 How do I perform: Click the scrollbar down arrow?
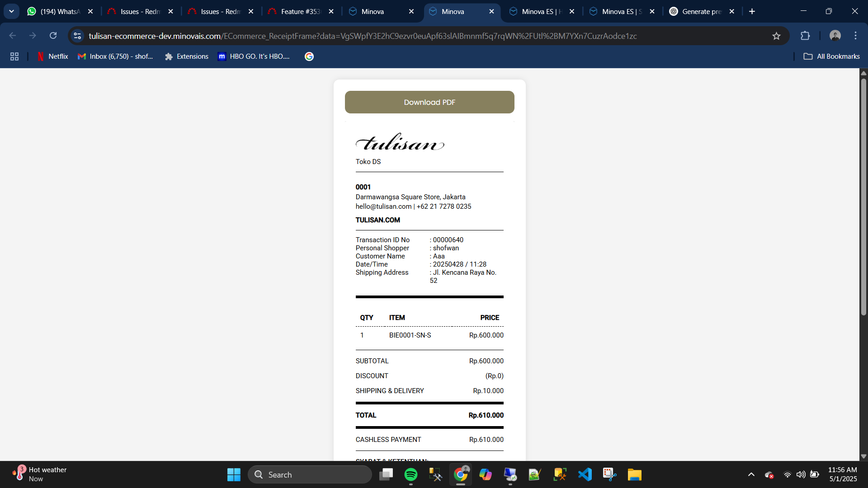point(863,456)
